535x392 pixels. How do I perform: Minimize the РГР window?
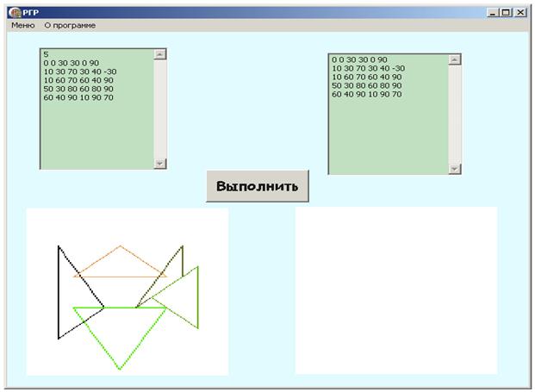[x=492, y=13]
